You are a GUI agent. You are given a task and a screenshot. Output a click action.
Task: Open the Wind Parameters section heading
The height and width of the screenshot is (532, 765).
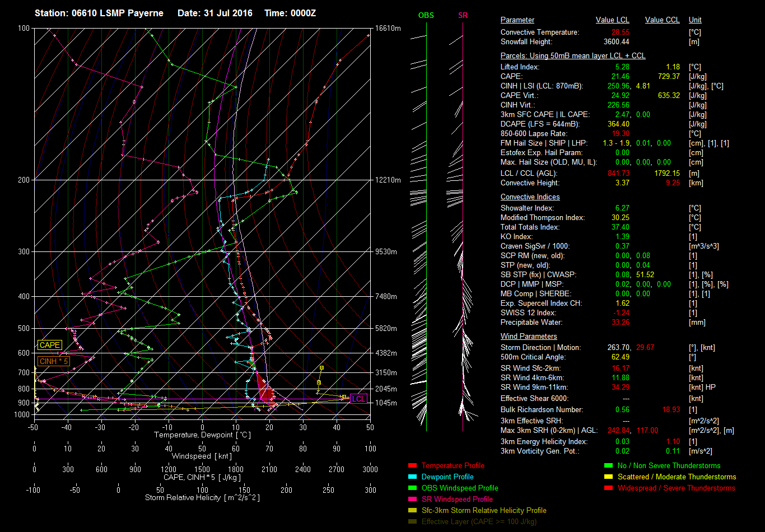coord(529,337)
